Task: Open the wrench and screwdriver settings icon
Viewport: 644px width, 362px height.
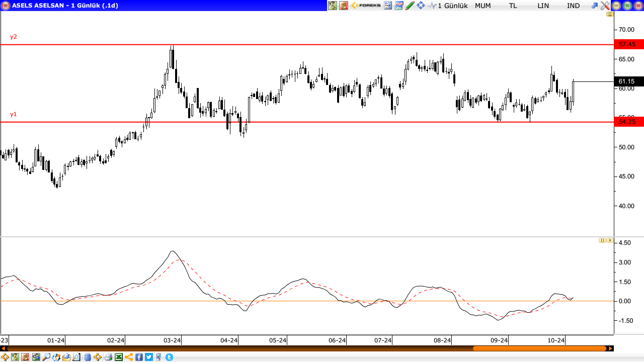Action: pyautogui.click(x=605, y=6)
